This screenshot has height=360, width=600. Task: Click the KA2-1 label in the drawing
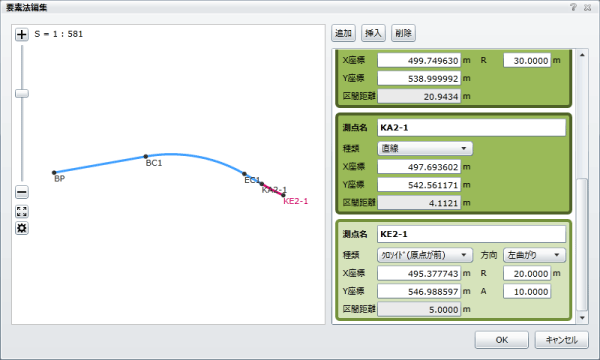coord(274,190)
